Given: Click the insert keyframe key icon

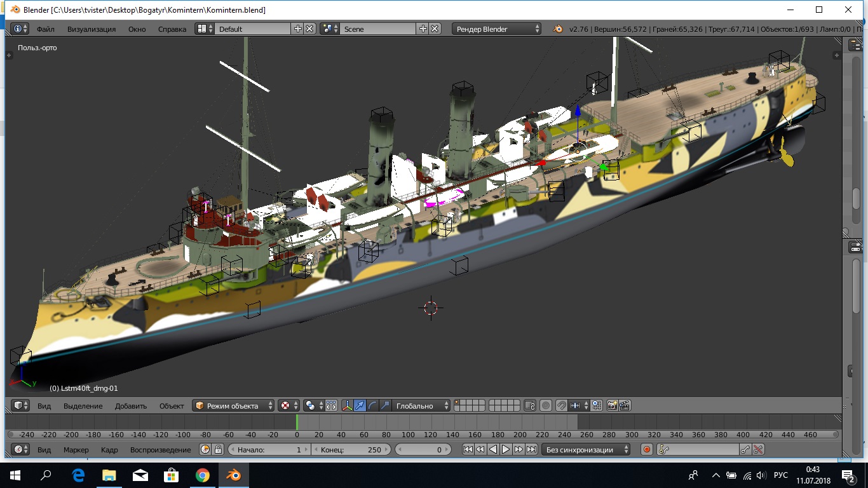Looking at the screenshot, I should click(x=745, y=449).
